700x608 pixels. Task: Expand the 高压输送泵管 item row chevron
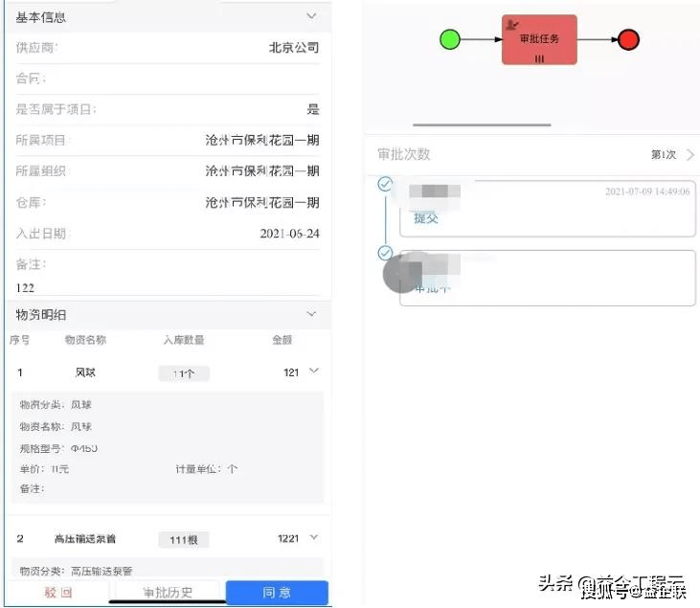point(314,538)
